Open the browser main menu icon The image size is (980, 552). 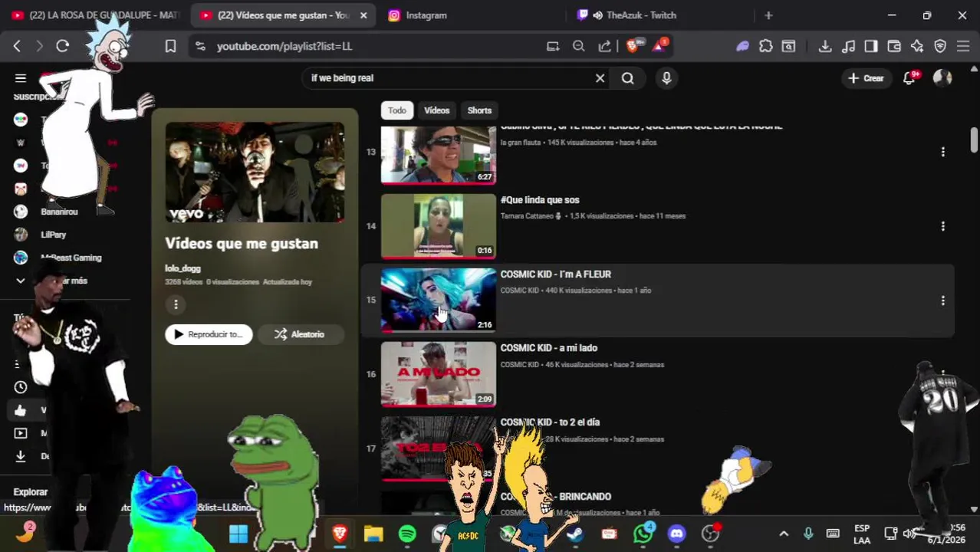(963, 46)
